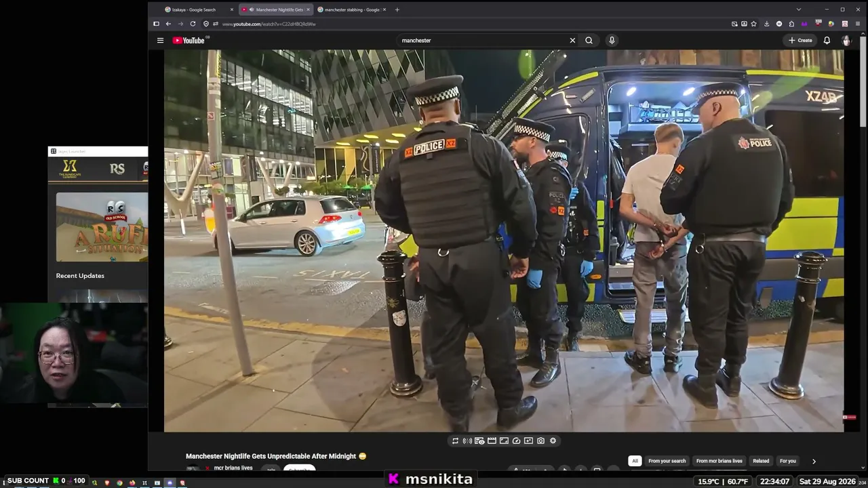Open the mcr brians lives channel
The width and height of the screenshot is (868, 488).
pos(233,468)
